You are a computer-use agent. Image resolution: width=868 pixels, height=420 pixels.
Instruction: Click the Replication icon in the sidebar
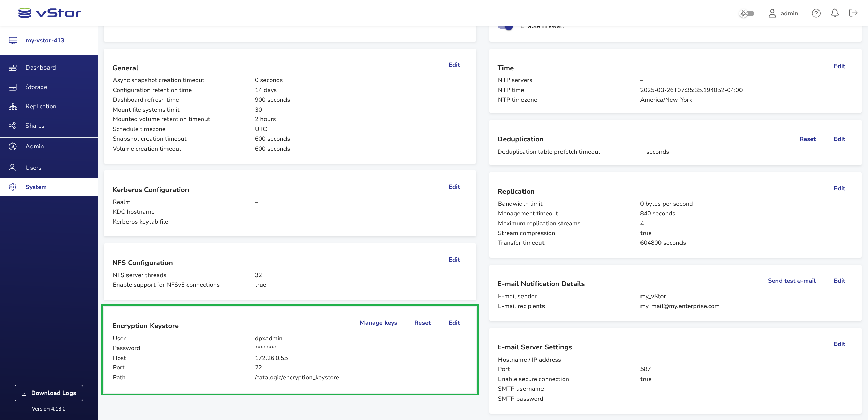tap(13, 107)
